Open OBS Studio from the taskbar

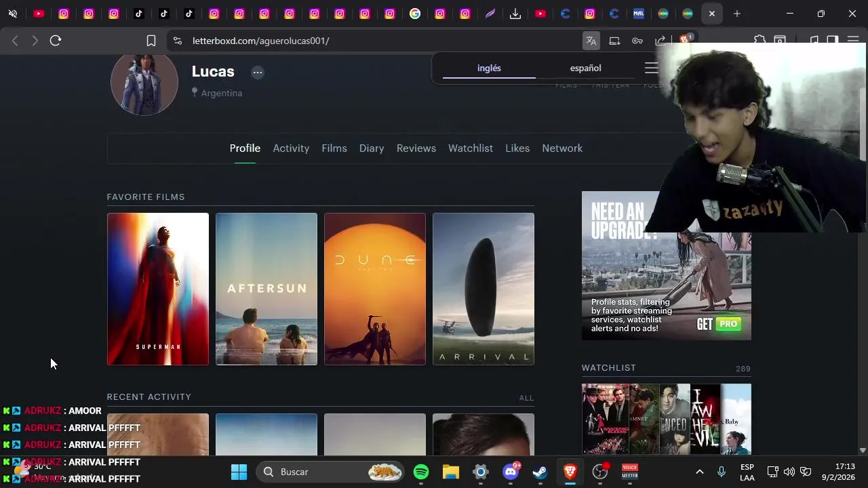pos(600,472)
